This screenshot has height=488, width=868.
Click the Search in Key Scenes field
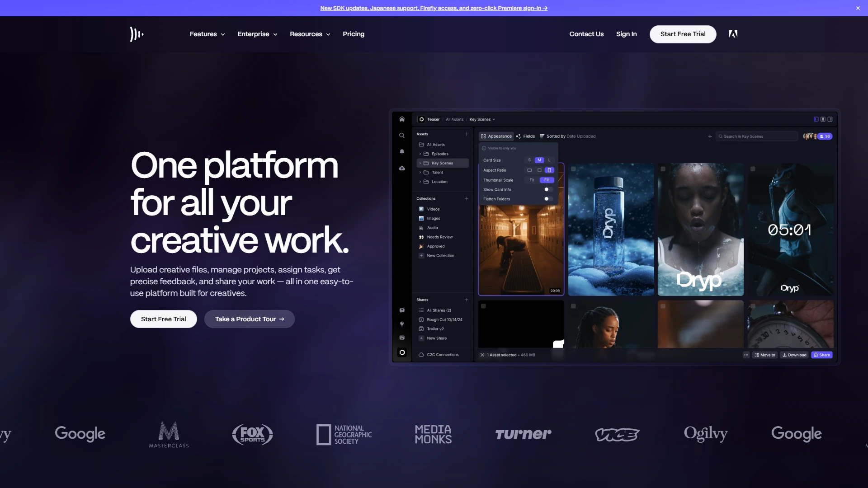pyautogui.click(x=757, y=136)
